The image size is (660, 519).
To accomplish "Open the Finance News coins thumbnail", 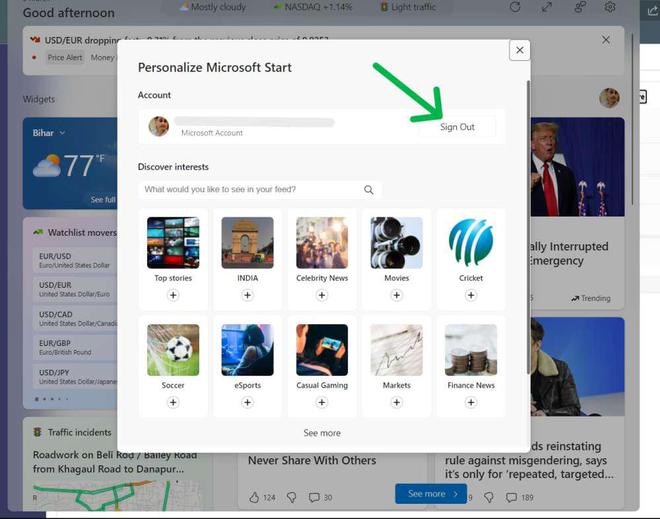I will pos(471,350).
